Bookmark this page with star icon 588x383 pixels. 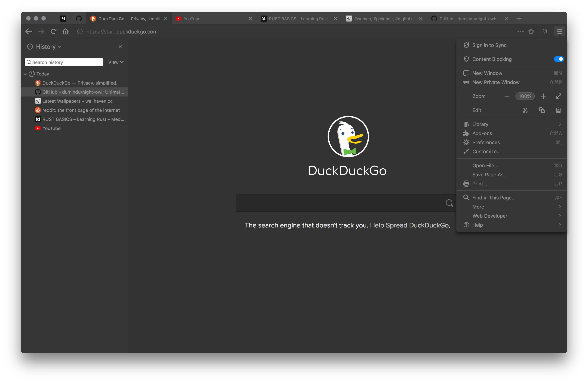(531, 32)
